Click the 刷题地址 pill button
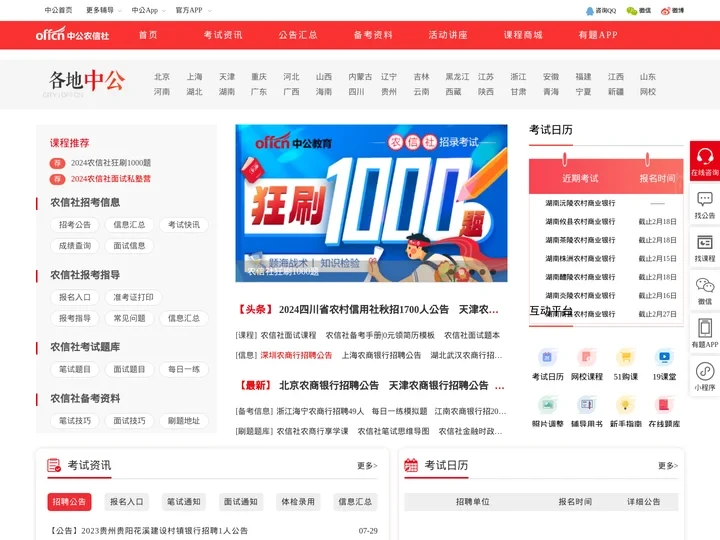Screen dimensions: 720x540 coord(184,421)
